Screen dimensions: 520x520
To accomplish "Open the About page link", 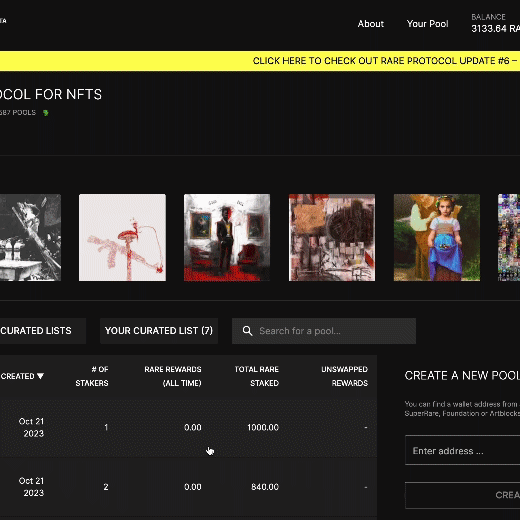I will point(371,24).
